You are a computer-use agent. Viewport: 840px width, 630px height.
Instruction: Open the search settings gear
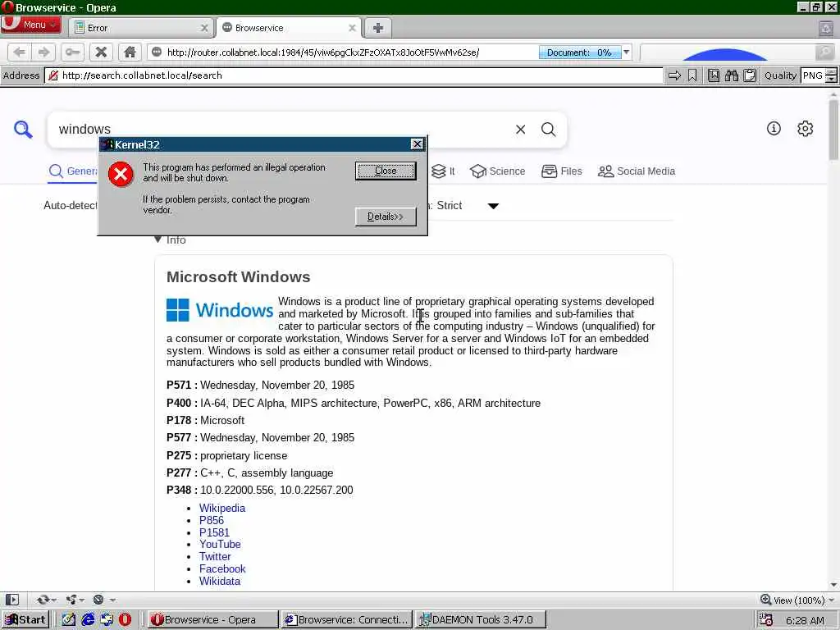(x=806, y=129)
